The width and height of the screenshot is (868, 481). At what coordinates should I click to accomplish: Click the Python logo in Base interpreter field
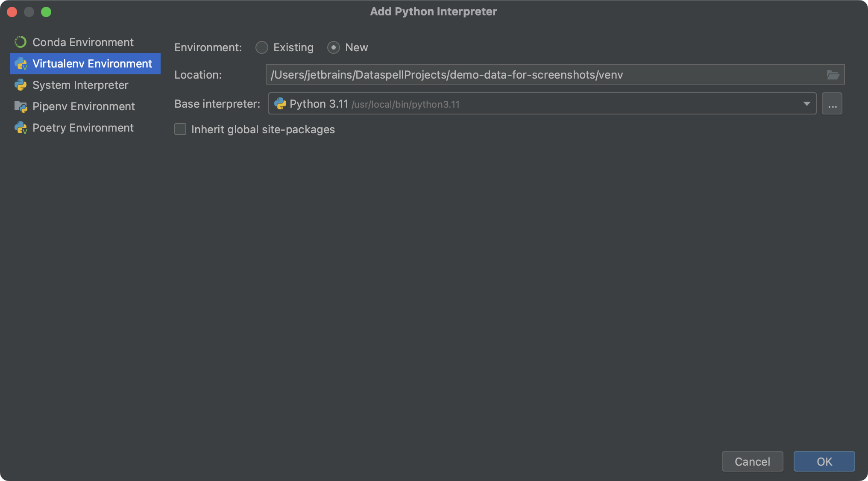281,103
